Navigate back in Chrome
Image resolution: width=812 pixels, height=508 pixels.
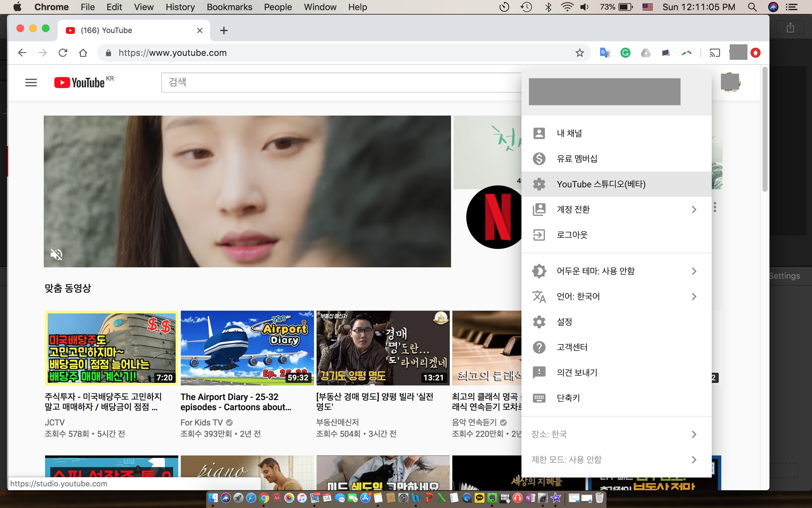coord(22,53)
